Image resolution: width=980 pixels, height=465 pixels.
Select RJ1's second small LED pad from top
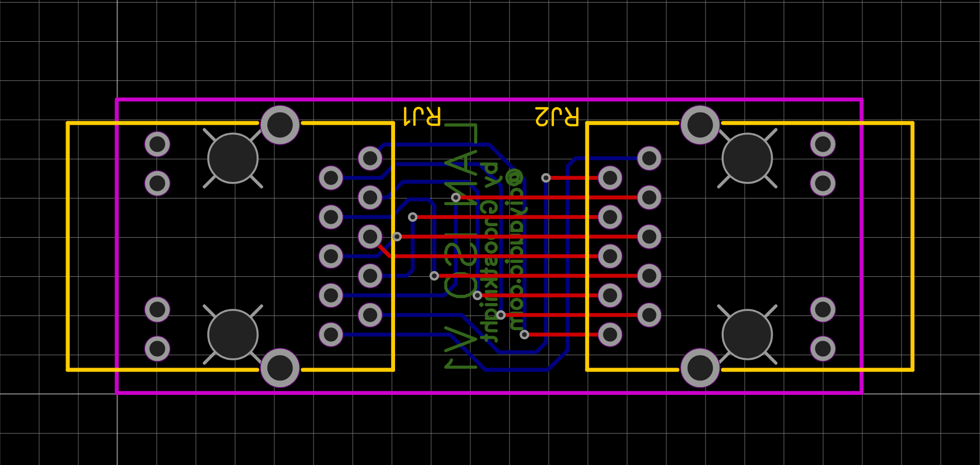point(157,183)
